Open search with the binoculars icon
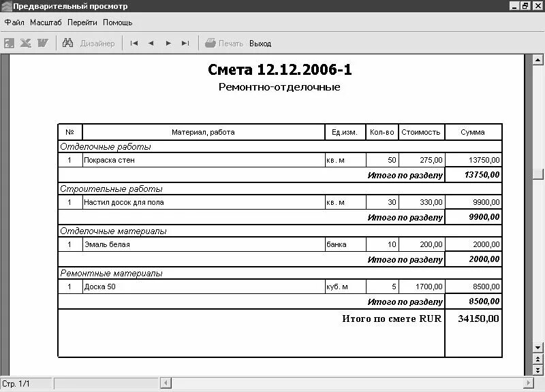The width and height of the screenshot is (545, 392). pyautogui.click(x=67, y=43)
